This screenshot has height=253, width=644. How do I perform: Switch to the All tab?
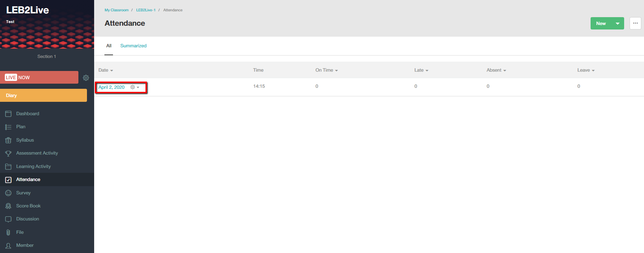pos(109,46)
